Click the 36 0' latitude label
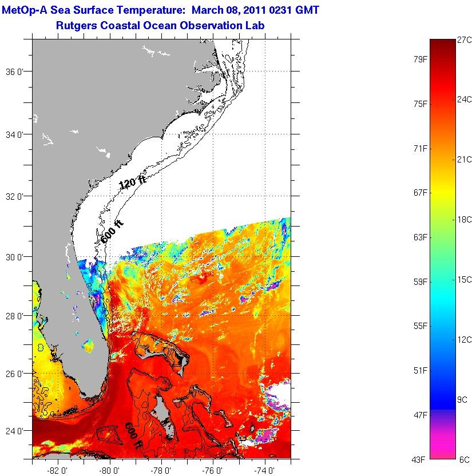This screenshot has width=472, height=476. tap(14, 72)
